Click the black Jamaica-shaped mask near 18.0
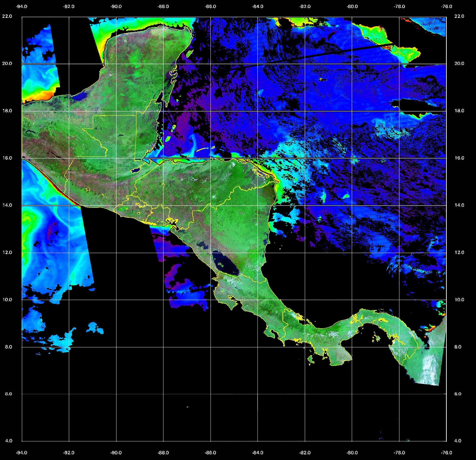This screenshot has width=476, height=460. tap(410, 105)
